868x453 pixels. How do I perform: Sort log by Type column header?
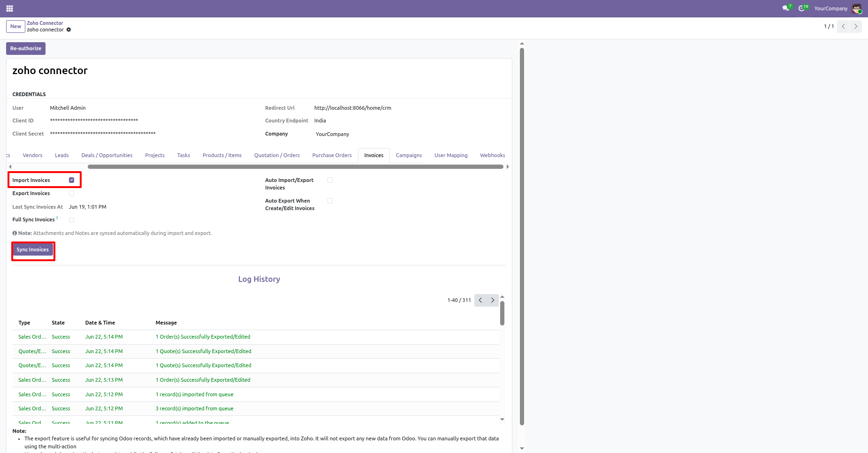[x=24, y=323]
